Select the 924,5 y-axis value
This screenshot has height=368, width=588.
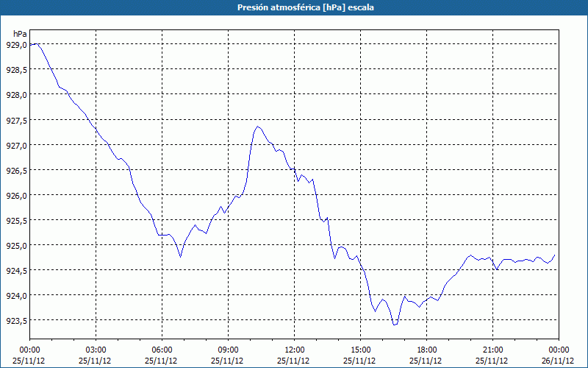tap(16, 270)
